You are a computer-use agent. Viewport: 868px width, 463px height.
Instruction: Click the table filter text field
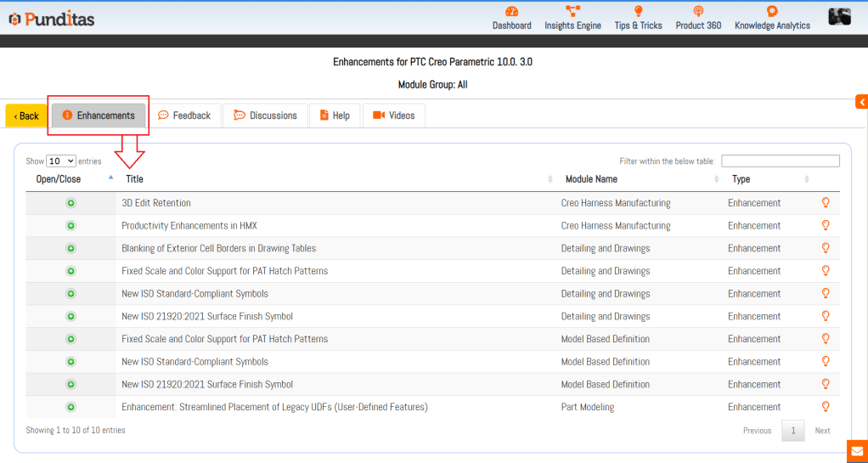click(x=780, y=161)
